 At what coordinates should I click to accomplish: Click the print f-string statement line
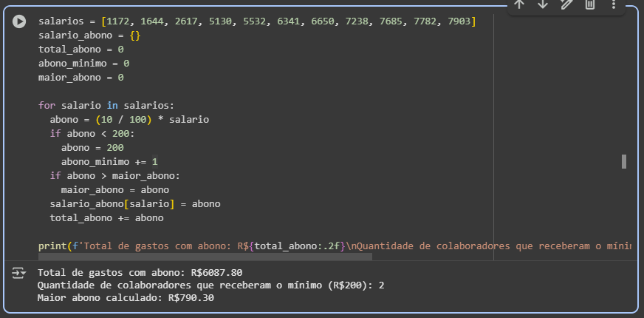[x=335, y=246]
